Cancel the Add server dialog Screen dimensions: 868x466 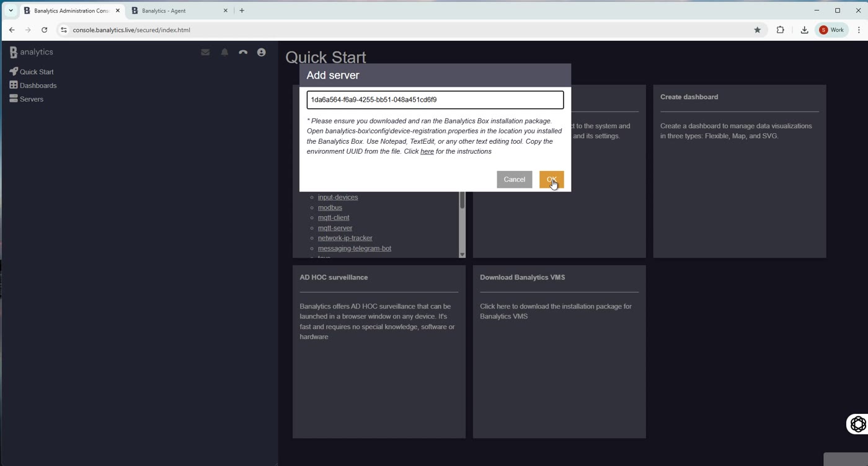tap(514, 179)
